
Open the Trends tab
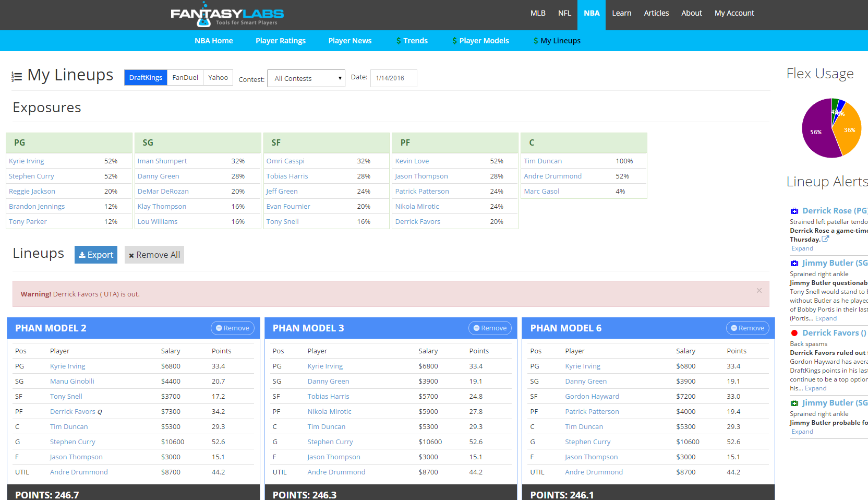(412, 41)
